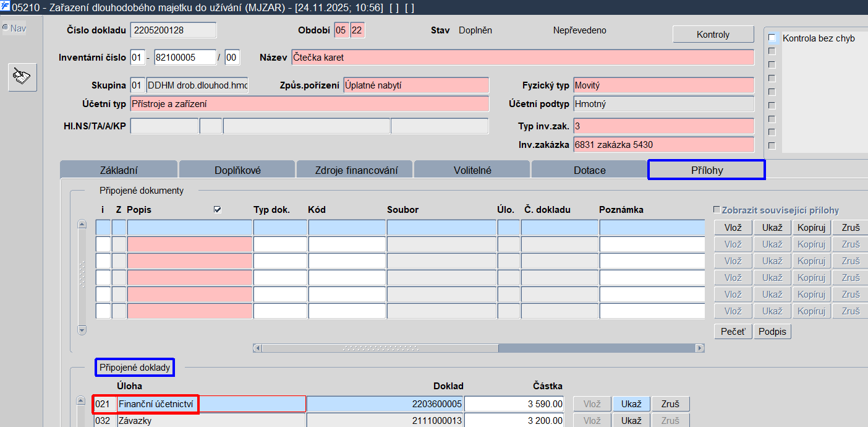Open the Zdroje financování tab
The height and width of the screenshot is (427, 868).
pyautogui.click(x=354, y=170)
